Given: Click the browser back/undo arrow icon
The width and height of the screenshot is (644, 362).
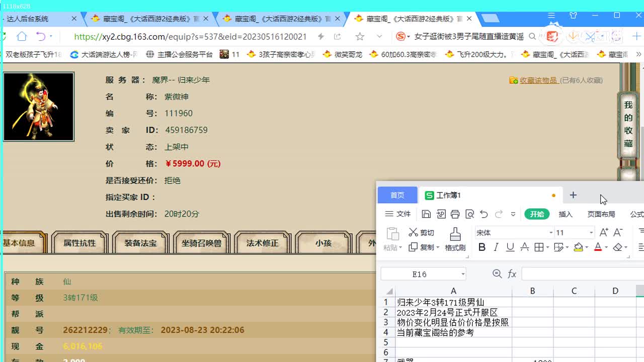Looking at the screenshot, I should click(x=41, y=36).
